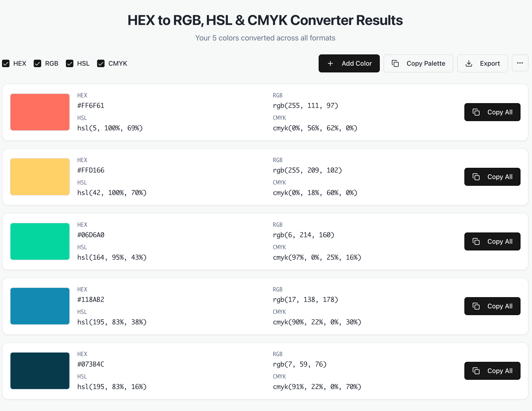Open the three-dot more options menu
This screenshot has height=411, width=532.
coord(520,63)
